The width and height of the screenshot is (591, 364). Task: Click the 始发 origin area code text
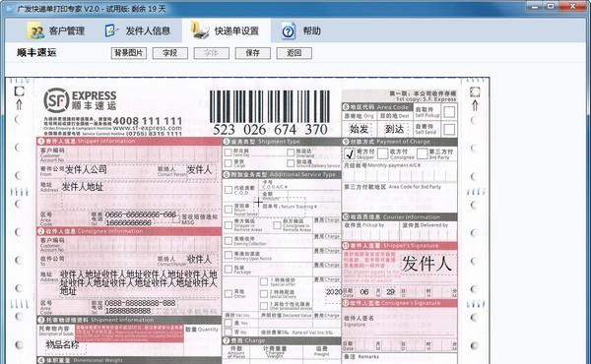pyautogui.click(x=359, y=130)
